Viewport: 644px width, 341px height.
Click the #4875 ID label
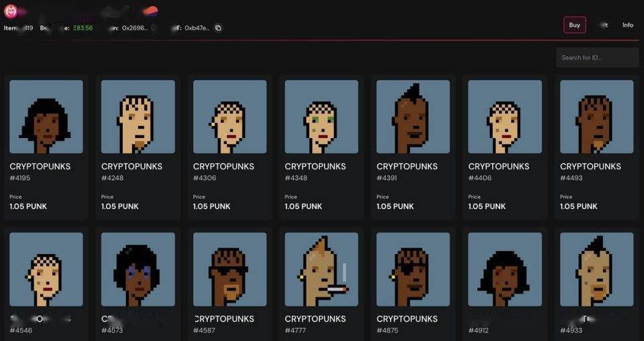[387, 330]
